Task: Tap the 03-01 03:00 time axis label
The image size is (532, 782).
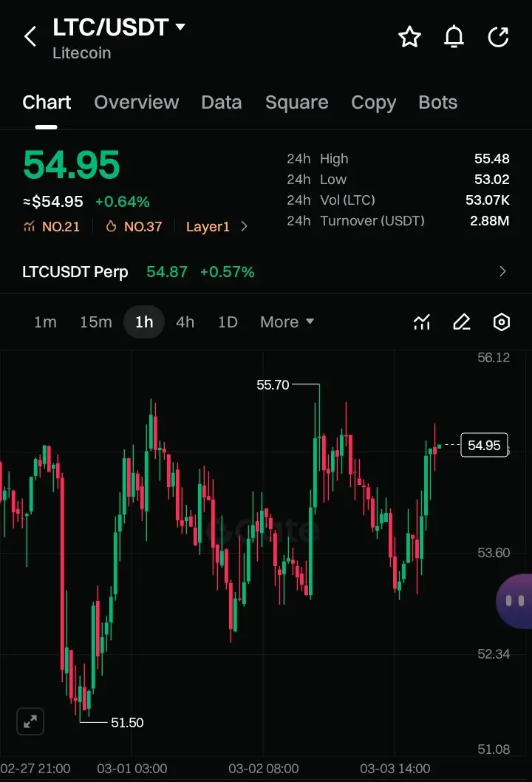Action: pyautogui.click(x=132, y=769)
